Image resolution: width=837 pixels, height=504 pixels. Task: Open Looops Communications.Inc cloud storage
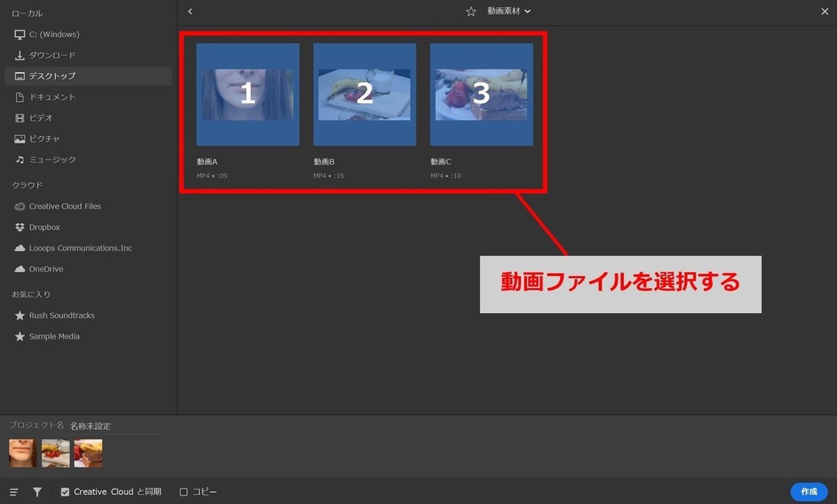pos(79,247)
